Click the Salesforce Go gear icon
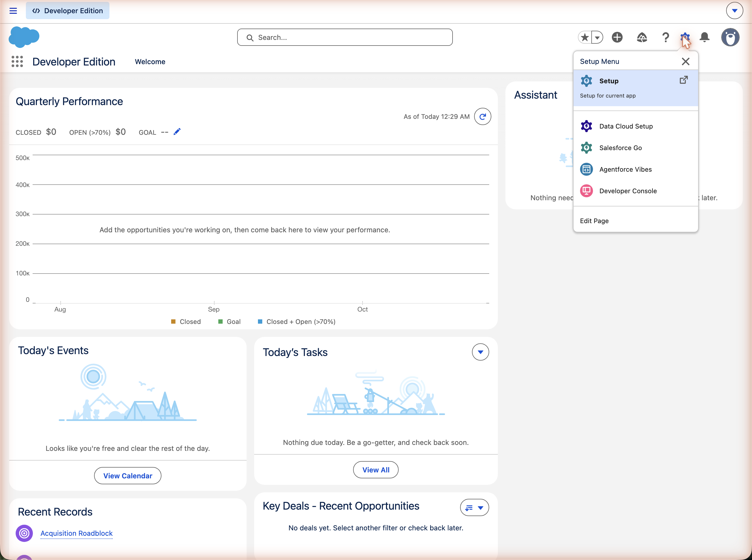This screenshot has height=560, width=752. click(586, 148)
